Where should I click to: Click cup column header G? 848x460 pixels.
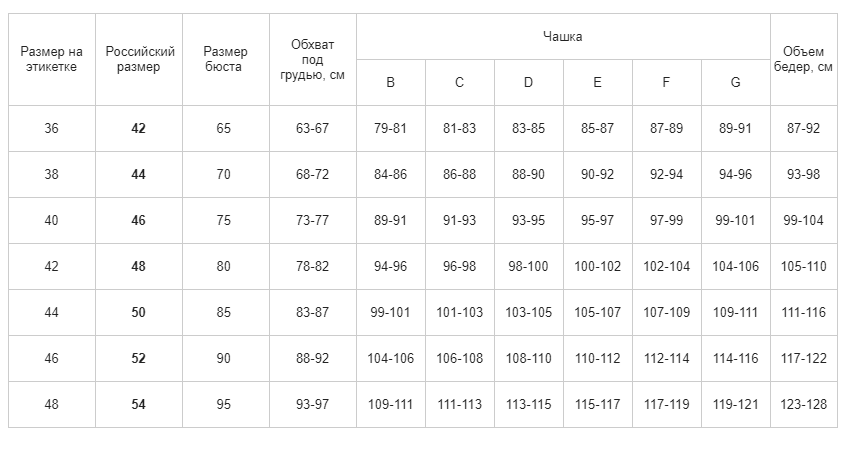click(x=736, y=82)
